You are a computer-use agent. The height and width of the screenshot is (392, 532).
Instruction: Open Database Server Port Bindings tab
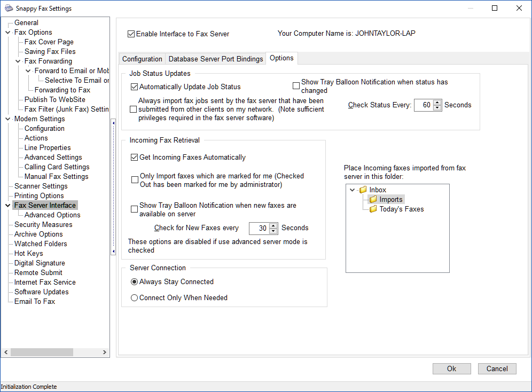click(x=216, y=59)
